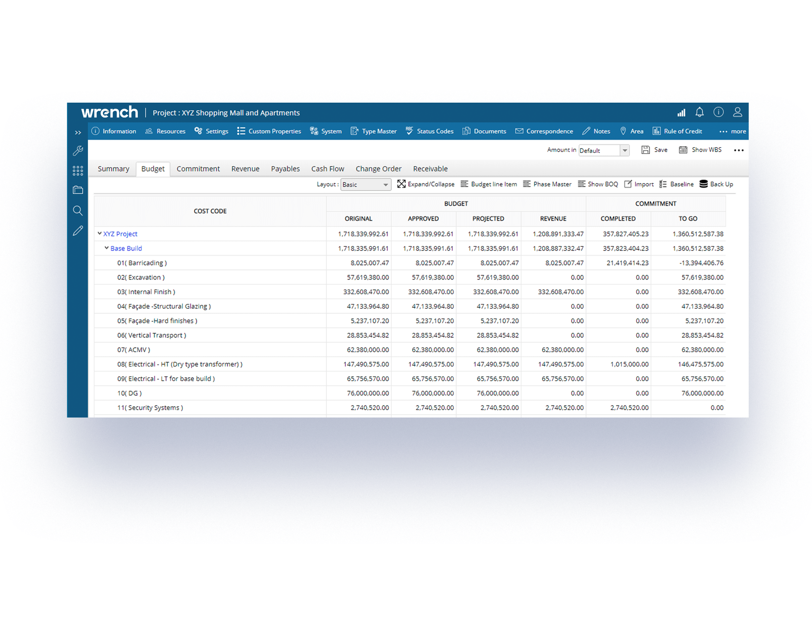812x644 pixels.
Task: Collapse the Base Build tree node
Action: pyautogui.click(x=107, y=248)
